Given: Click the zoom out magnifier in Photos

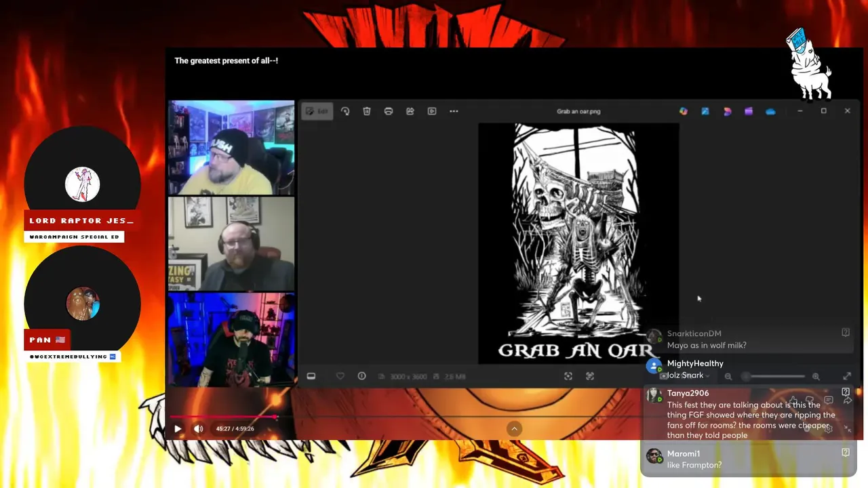Looking at the screenshot, I should [x=728, y=376].
